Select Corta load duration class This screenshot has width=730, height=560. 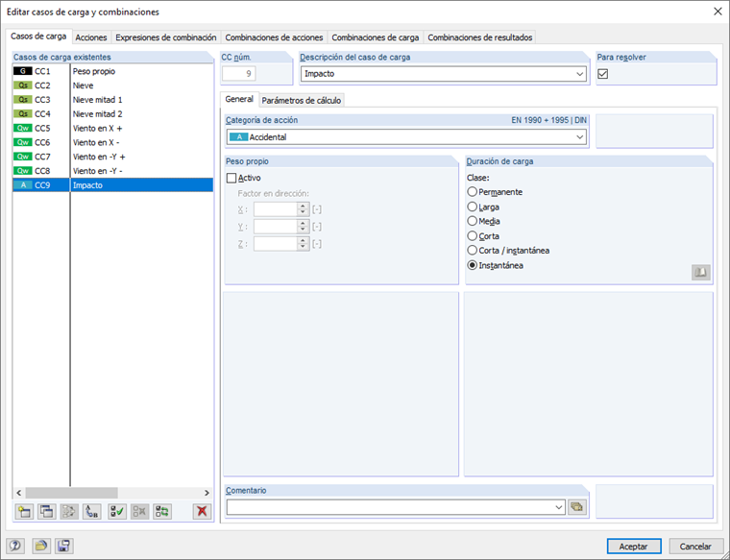click(x=472, y=236)
